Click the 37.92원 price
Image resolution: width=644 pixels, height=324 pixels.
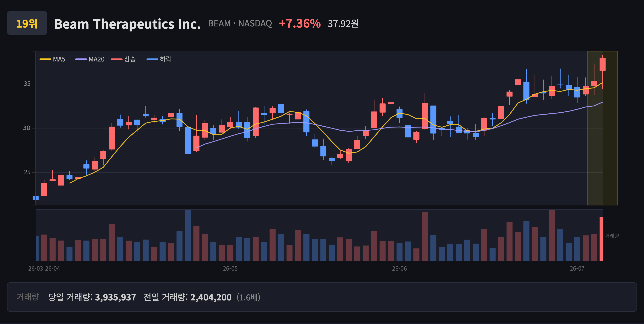(x=343, y=24)
